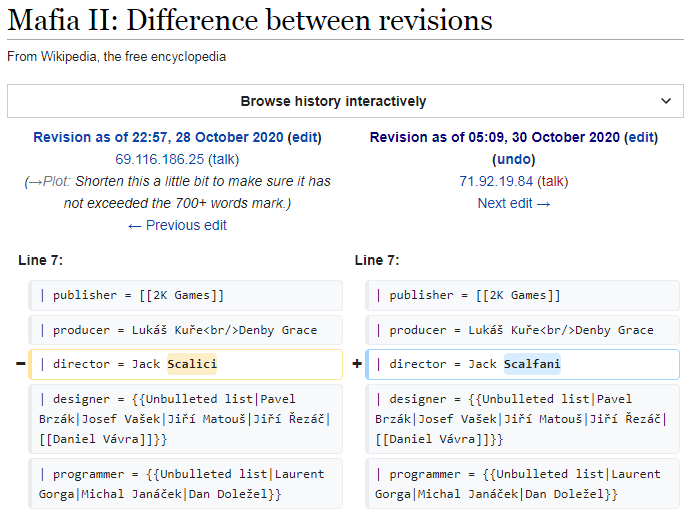Click the plus marker for added line

[x=357, y=364]
